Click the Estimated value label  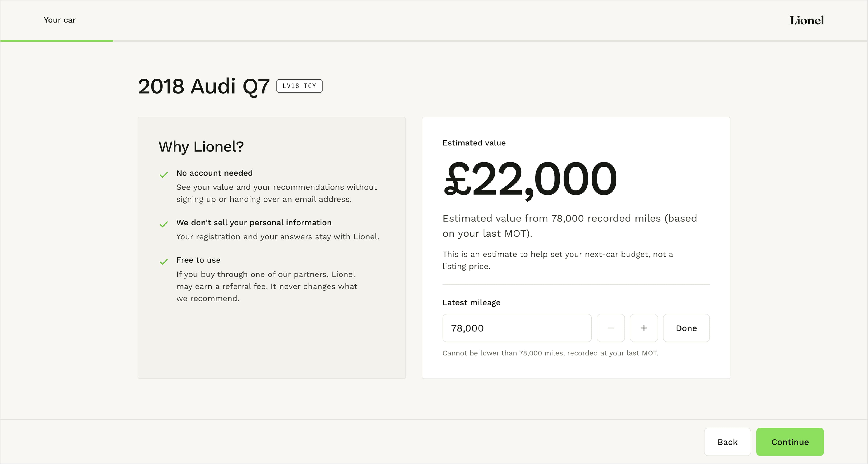tap(474, 143)
